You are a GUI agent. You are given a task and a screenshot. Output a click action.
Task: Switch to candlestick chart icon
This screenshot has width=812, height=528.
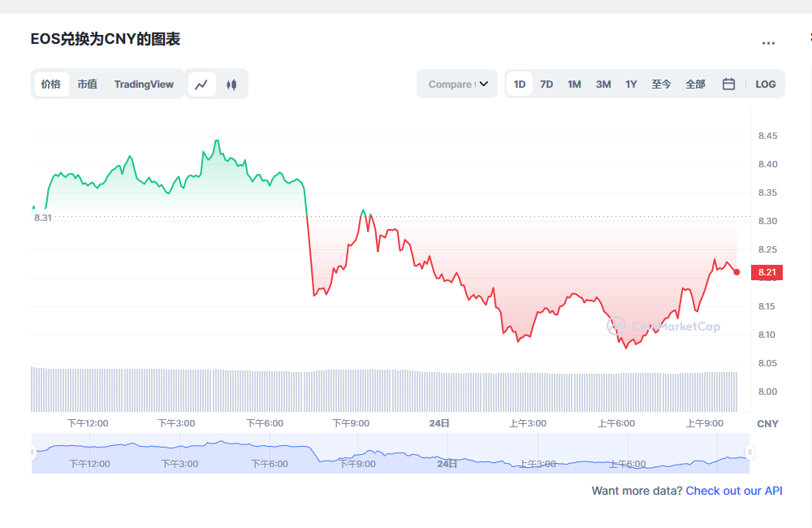point(231,84)
